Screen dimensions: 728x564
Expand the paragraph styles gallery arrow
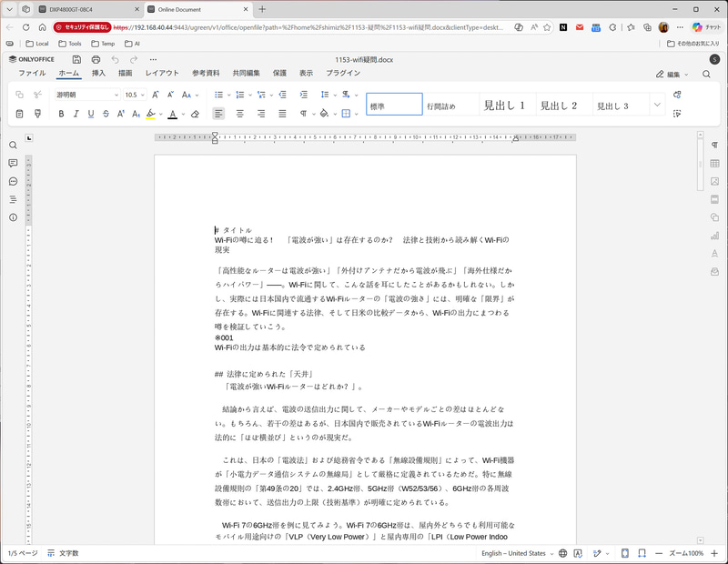pos(657,105)
